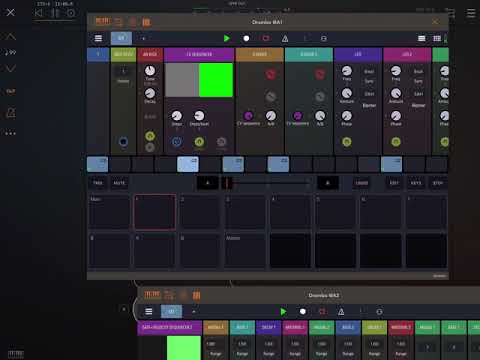Adjust the crossfader slider between pattern arrows
Screen dimensions: 480x360
268,183
